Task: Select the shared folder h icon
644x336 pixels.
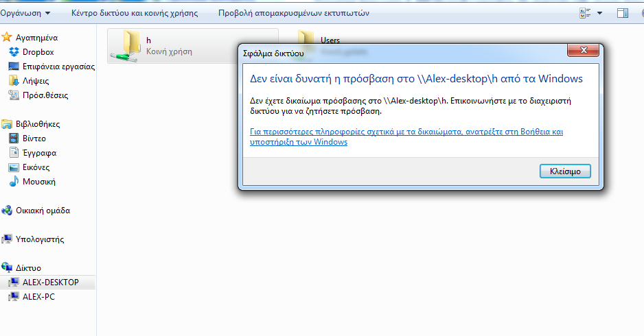Action: click(126, 46)
